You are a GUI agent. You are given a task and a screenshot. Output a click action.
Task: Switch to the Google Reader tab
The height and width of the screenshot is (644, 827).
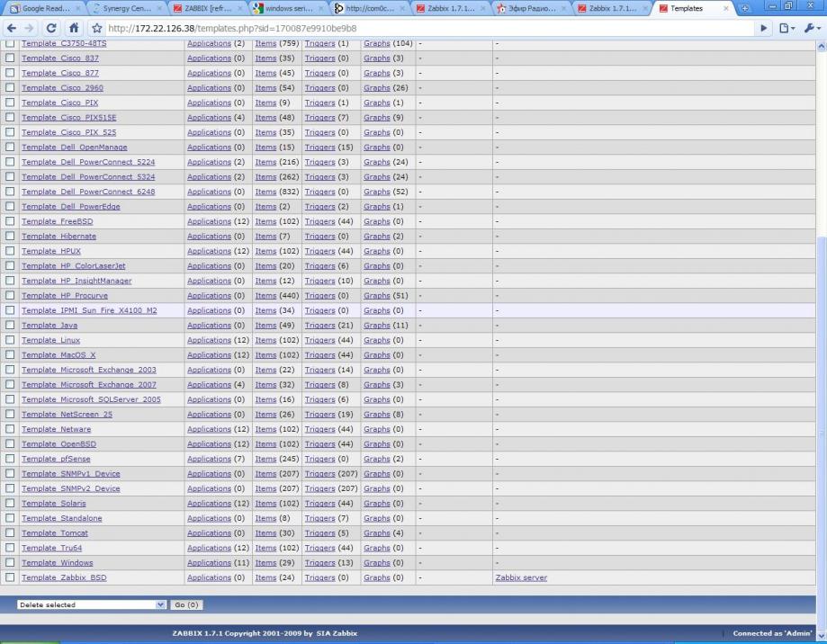45,8
